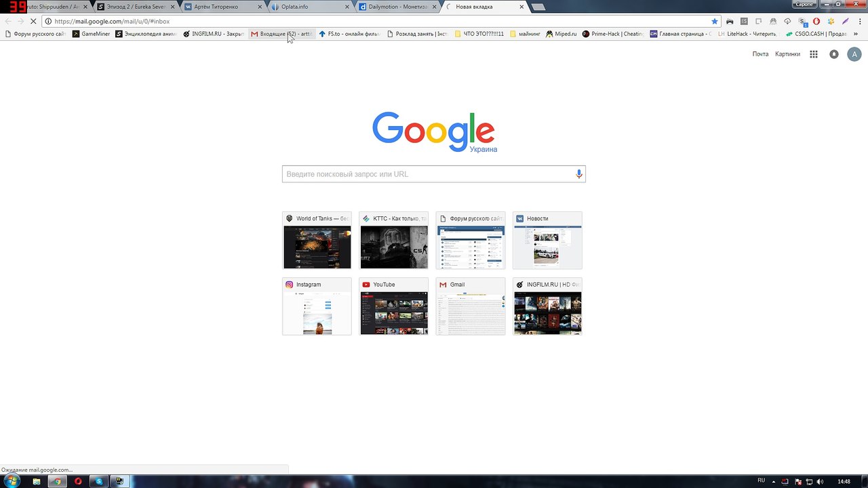Open the Форум русского сайта bookmark
The height and width of the screenshot is (488, 868).
(x=35, y=33)
